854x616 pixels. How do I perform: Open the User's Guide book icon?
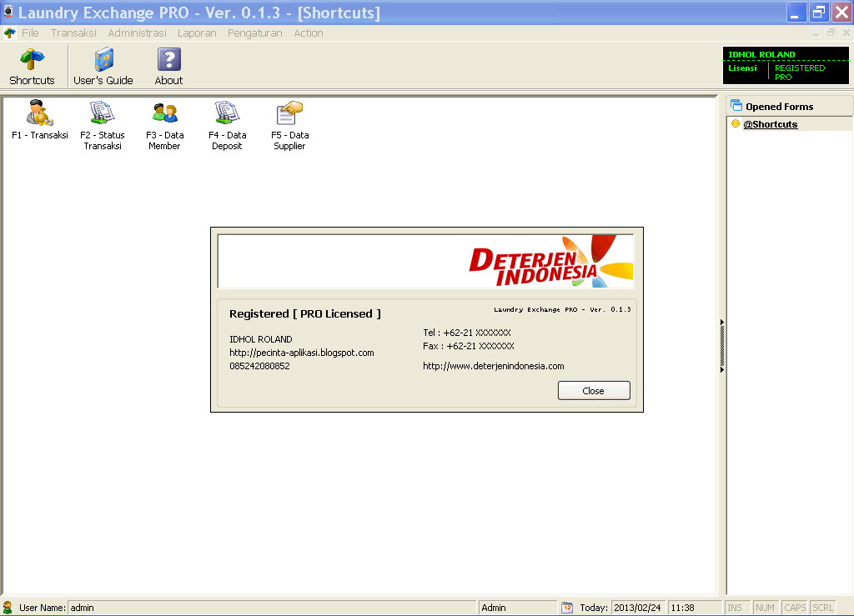[x=103, y=67]
